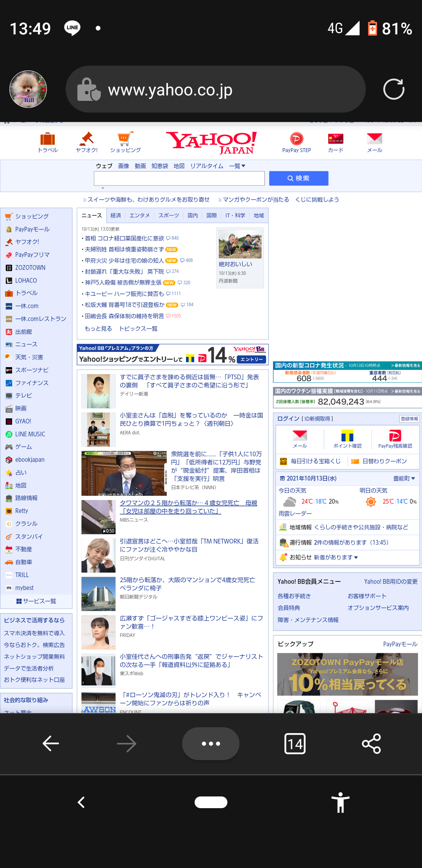This screenshot has width=422, height=868.
Task: Click もっと見る under news list
Action: (x=98, y=328)
